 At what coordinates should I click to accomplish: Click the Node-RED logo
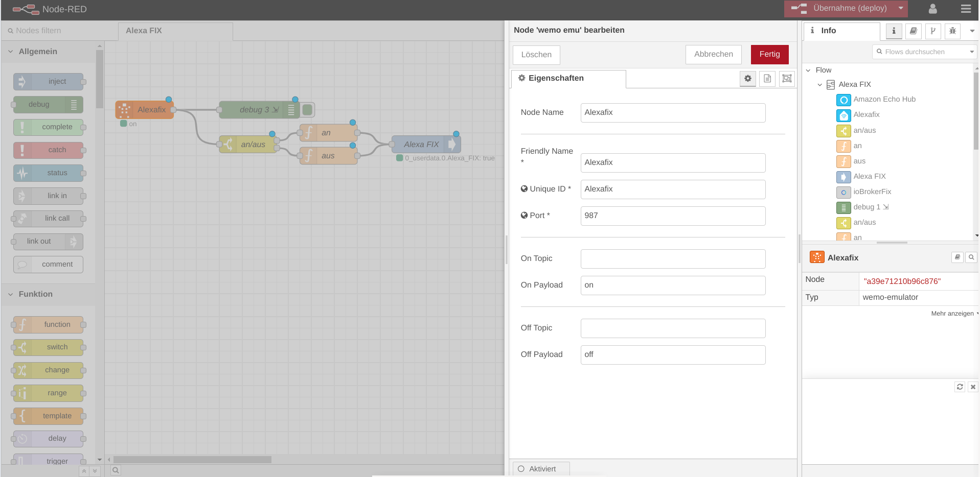point(50,9)
